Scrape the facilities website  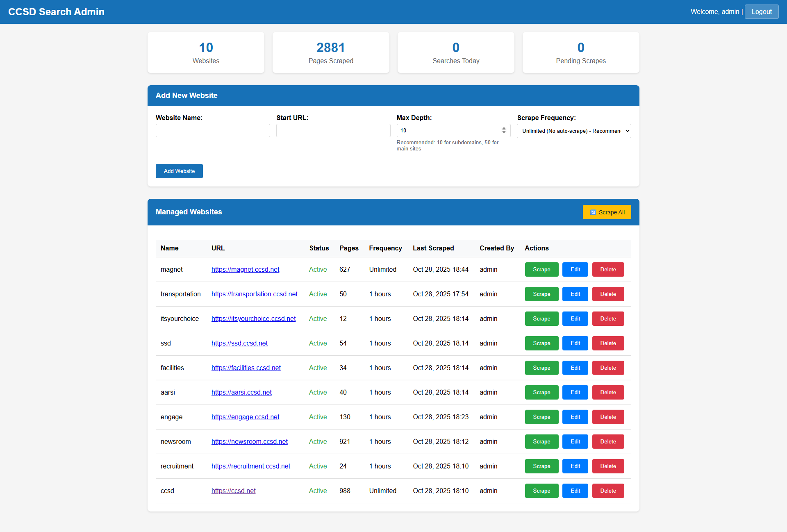541,368
